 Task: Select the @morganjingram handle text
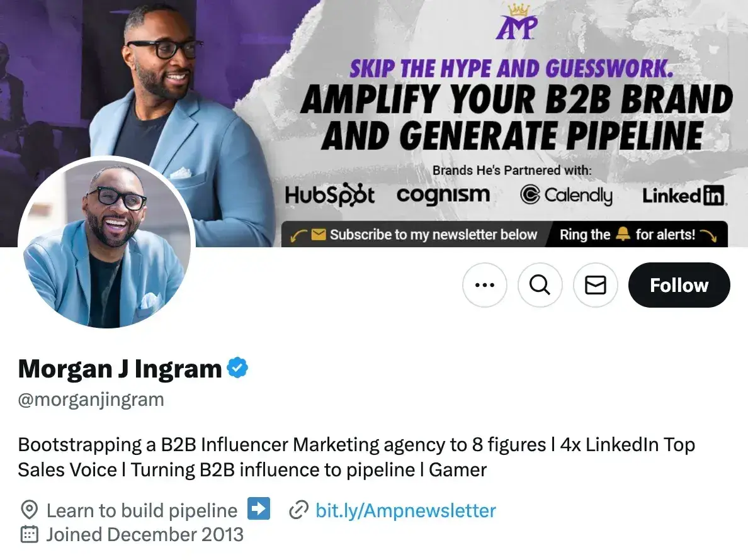[x=90, y=398]
